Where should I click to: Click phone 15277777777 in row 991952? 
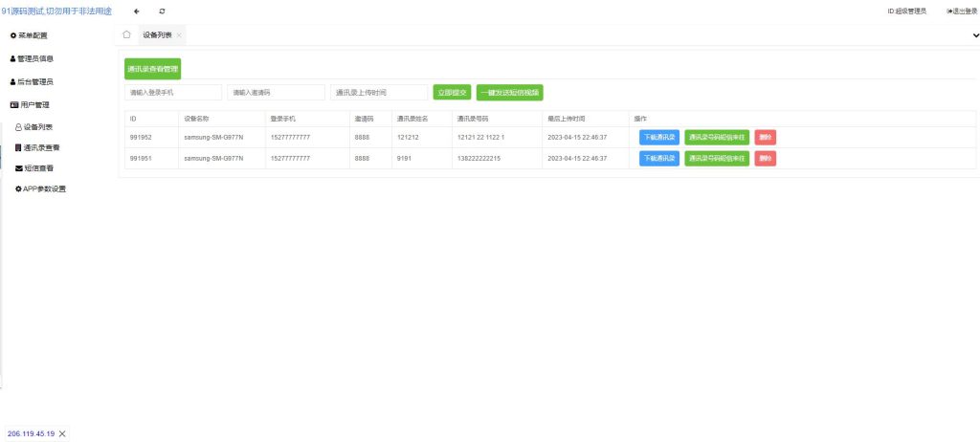pyautogui.click(x=290, y=138)
